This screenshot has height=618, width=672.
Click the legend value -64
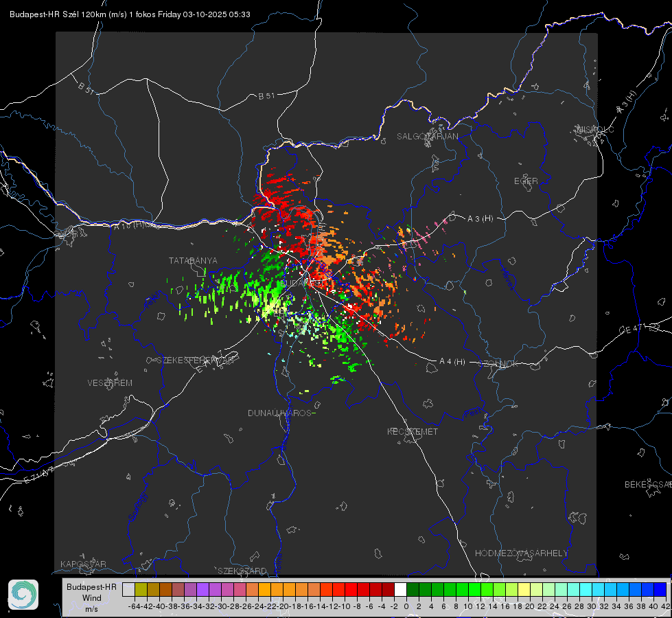pyautogui.click(x=135, y=606)
